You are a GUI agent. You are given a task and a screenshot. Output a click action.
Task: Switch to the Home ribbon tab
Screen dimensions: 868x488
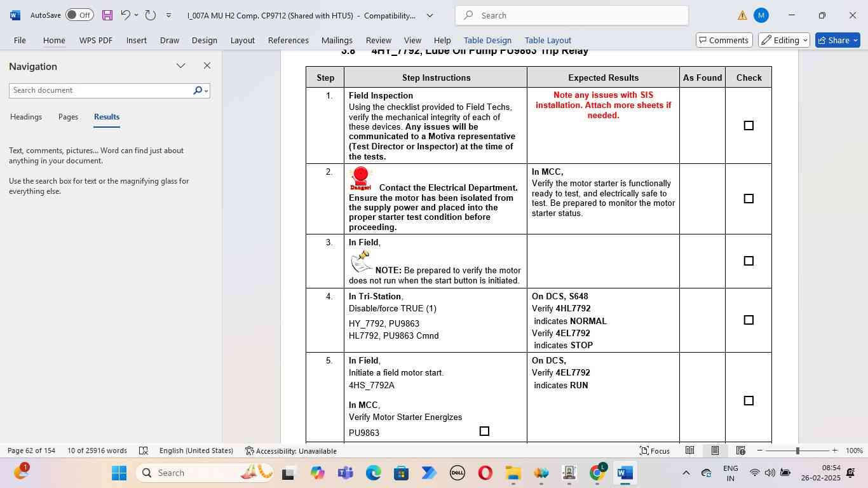54,40
